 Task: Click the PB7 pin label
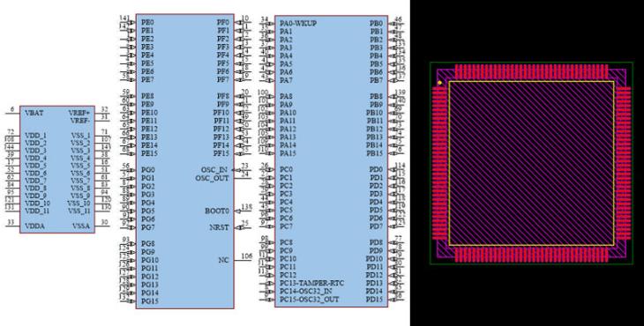click(376, 80)
